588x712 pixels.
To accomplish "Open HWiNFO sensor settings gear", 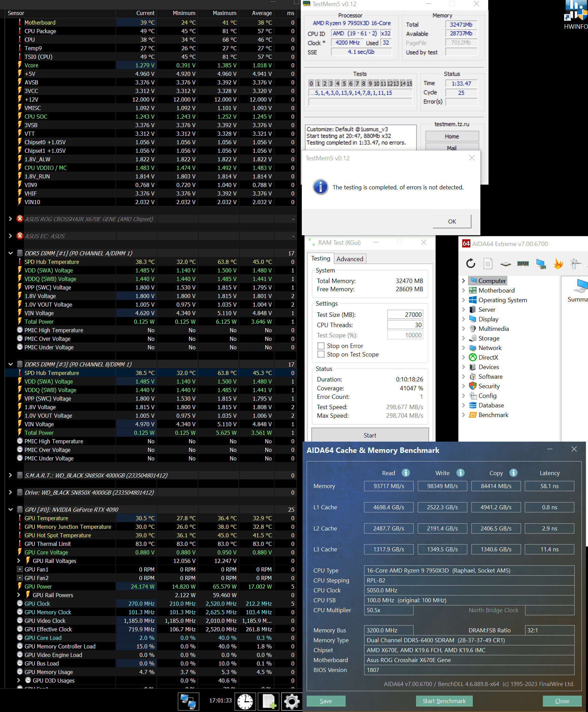I will 292,701.
